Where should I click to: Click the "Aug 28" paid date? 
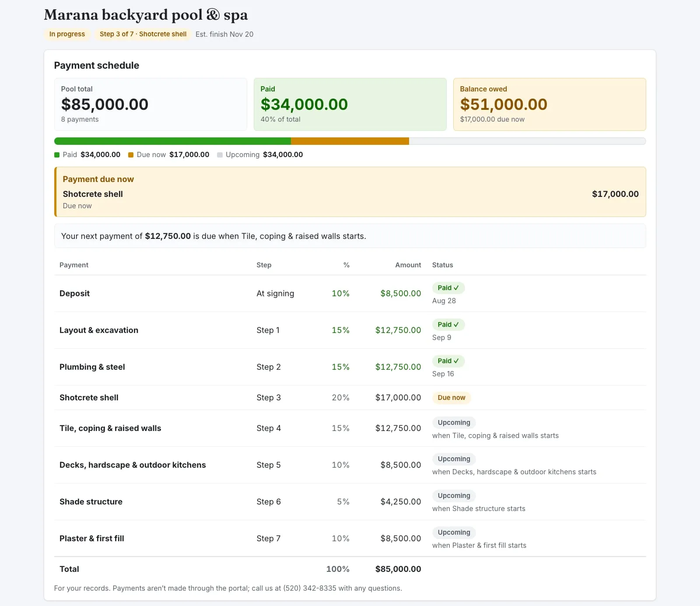[x=444, y=301]
